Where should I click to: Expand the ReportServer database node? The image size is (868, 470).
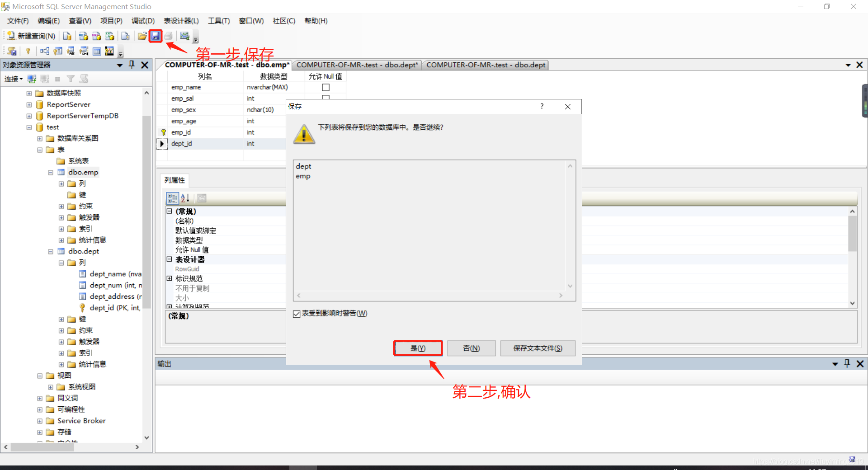(x=29, y=105)
